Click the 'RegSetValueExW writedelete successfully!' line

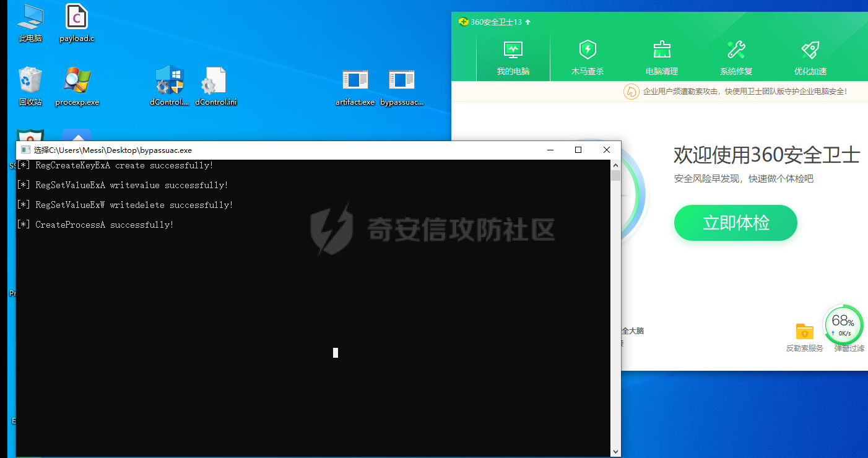(x=126, y=205)
